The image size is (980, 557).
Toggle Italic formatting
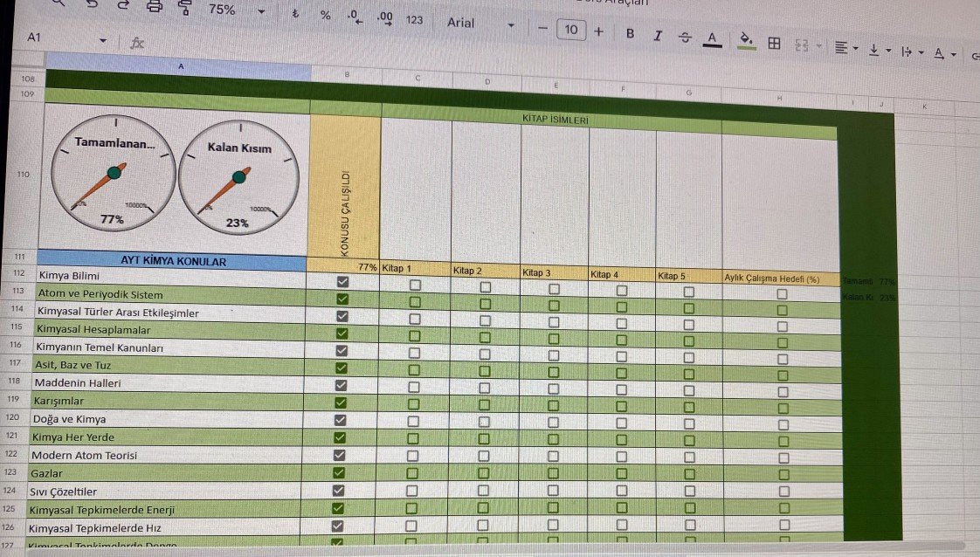point(658,36)
